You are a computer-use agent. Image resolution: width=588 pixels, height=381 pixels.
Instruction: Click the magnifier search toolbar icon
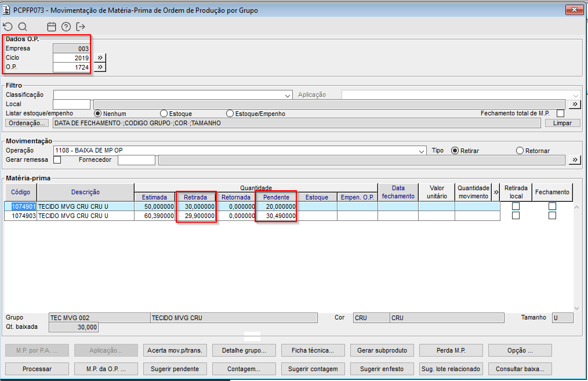[23, 27]
